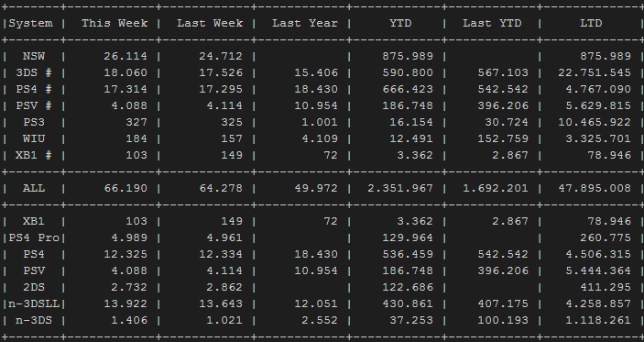Select the NSW row label
644x342 pixels.
coord(34,56)
